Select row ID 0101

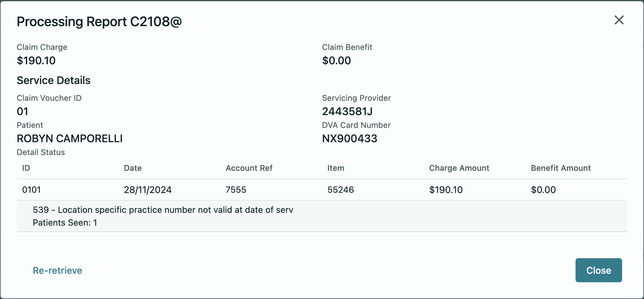click(x=31, y=190)
